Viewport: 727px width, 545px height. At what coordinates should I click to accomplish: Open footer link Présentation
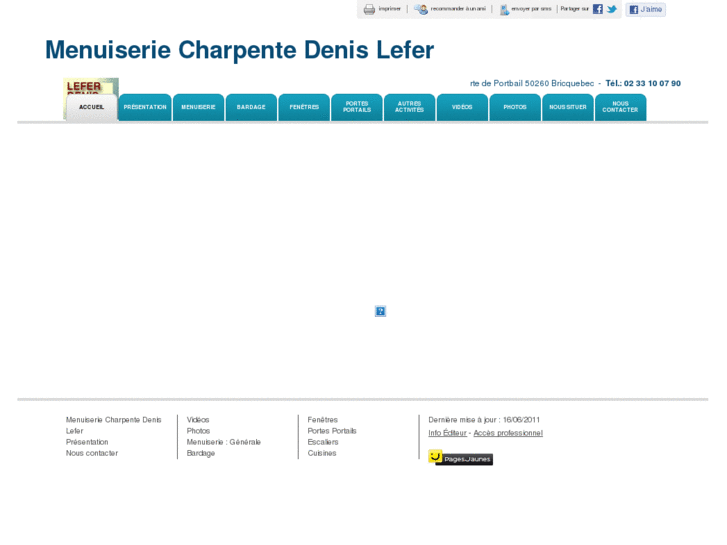[87, 442]
